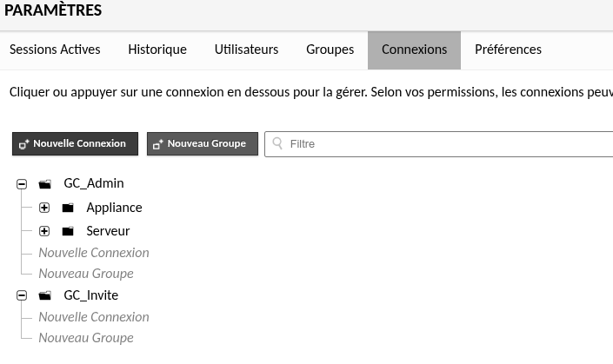Switch to the Historique tab
The width and height of the screenshot is (613, 364).
click(157, 50)
